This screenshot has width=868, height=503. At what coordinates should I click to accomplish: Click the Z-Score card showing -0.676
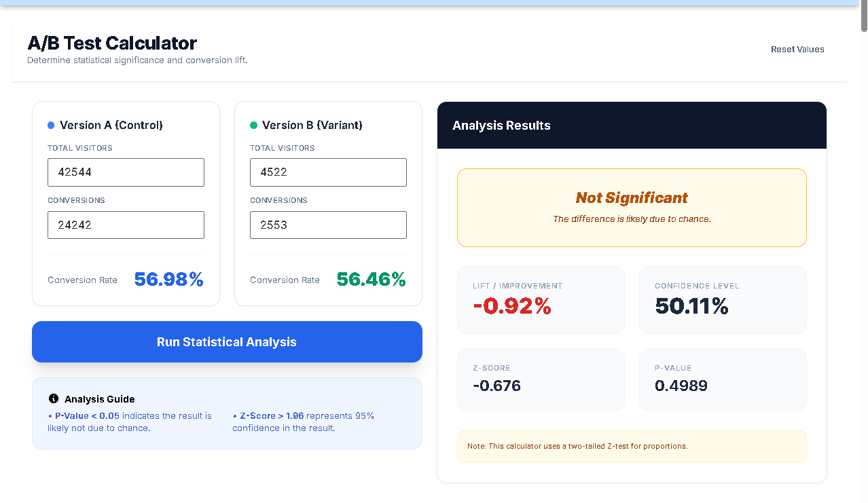[541, 379]
